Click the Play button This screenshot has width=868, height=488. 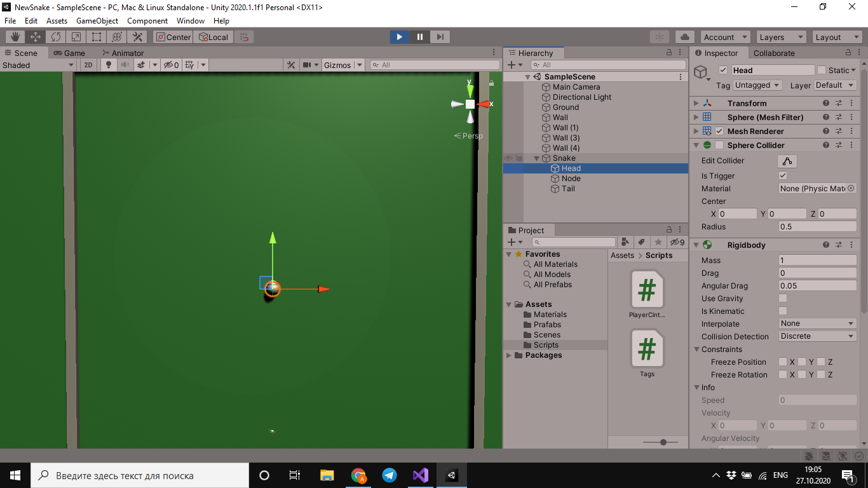point(399,37)
